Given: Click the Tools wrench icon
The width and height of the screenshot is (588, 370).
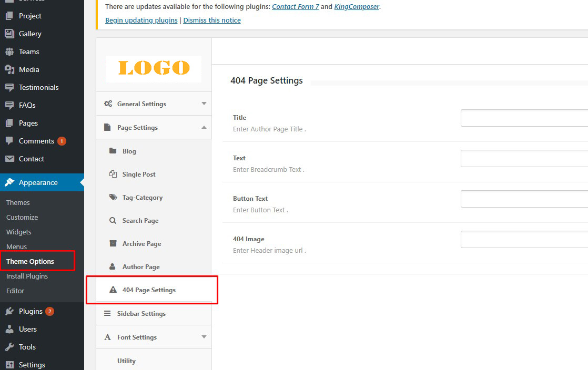Looking at the screenshot, I should [x=9, y=347].
